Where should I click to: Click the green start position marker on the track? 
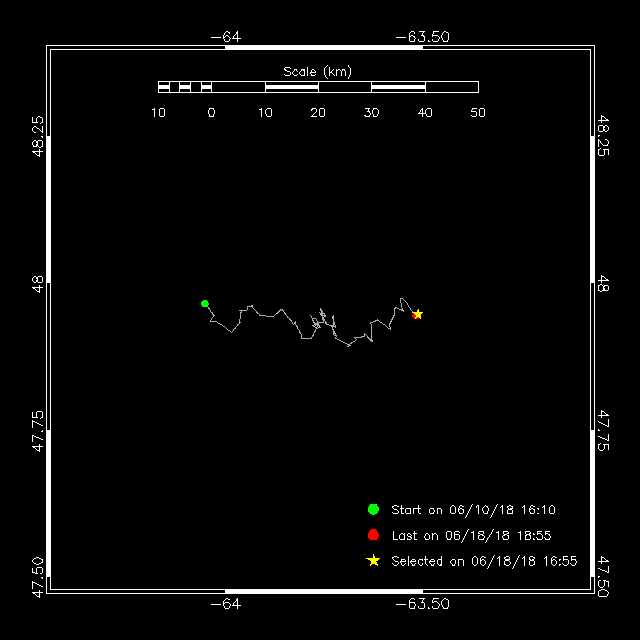point(205,303)
